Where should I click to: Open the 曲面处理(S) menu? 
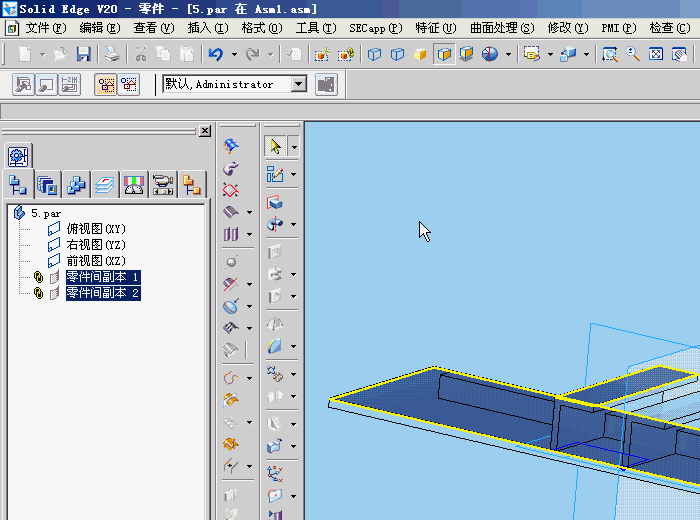tap(502, 28)
